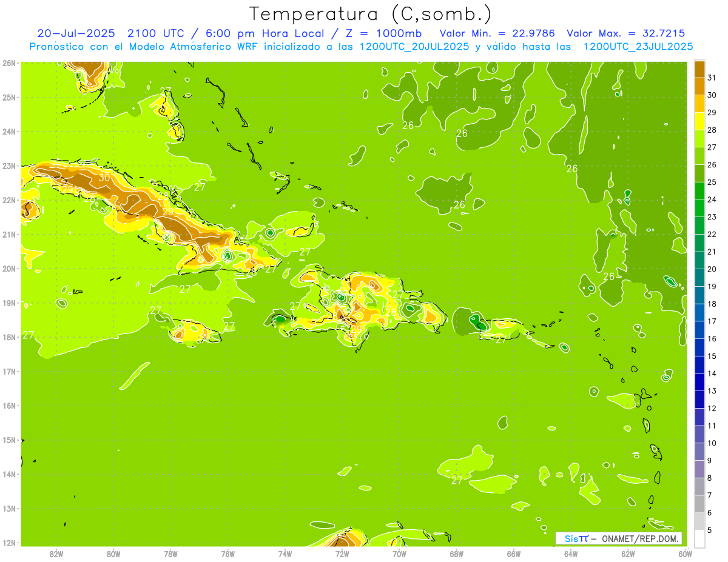Click the "1200UTC_23JUL2025" valid-until text
Image resolution: width=728 pixels, height=562 pixels.
tap(638, 47)
